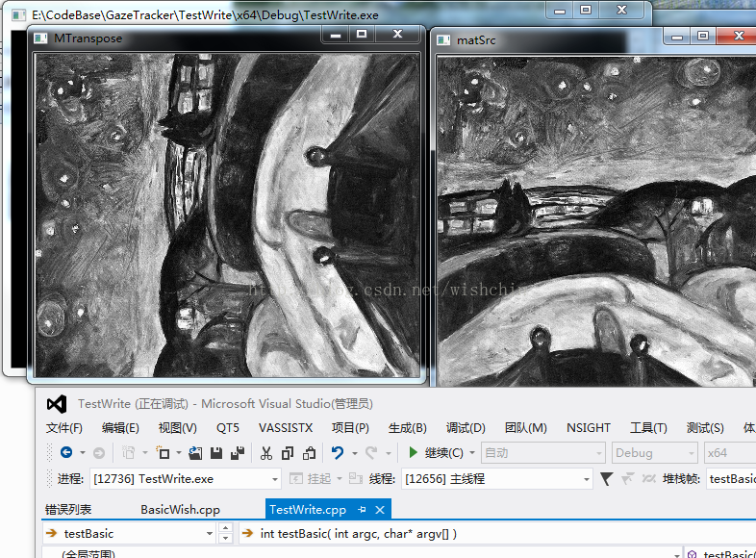The width and height of the screenshot is (756, 558).
Task: Open the VASSISTX menu
Action: pos(286,428)
